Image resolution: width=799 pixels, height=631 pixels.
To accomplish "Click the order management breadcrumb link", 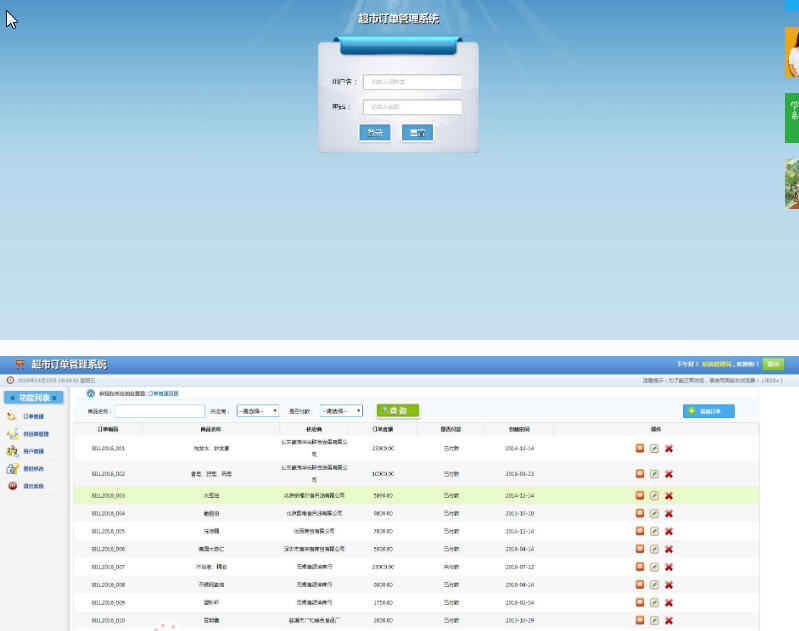I will 164,393.
